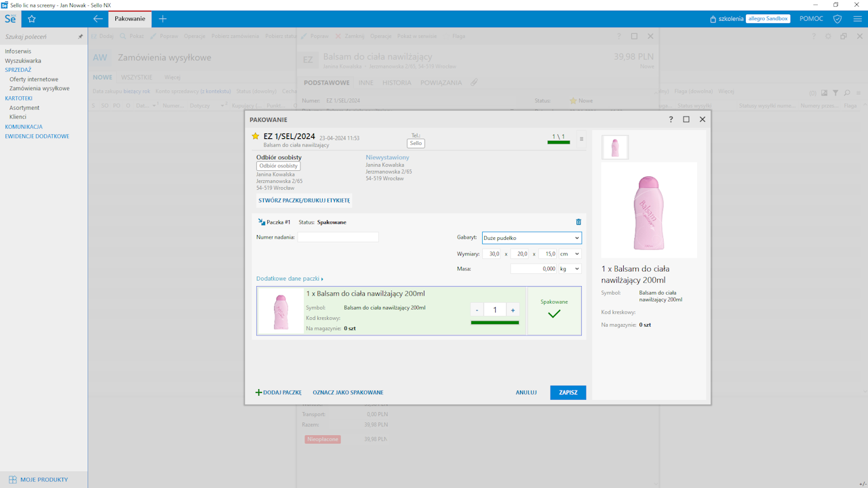
Task: Click the help question mark in Pakowanie dialog
Action: pos(671,119)
